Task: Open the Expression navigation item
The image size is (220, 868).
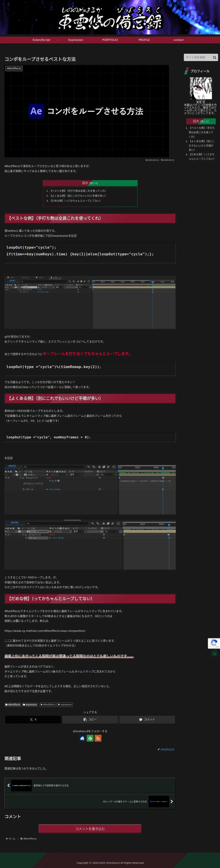Action: pos(76,40)
